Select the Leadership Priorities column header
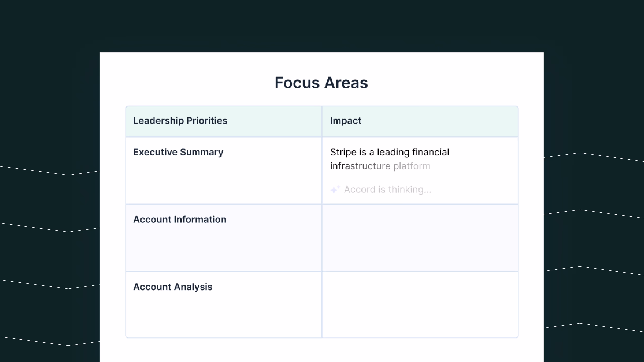Screen dimensions: 644x362 pos(180,121)
